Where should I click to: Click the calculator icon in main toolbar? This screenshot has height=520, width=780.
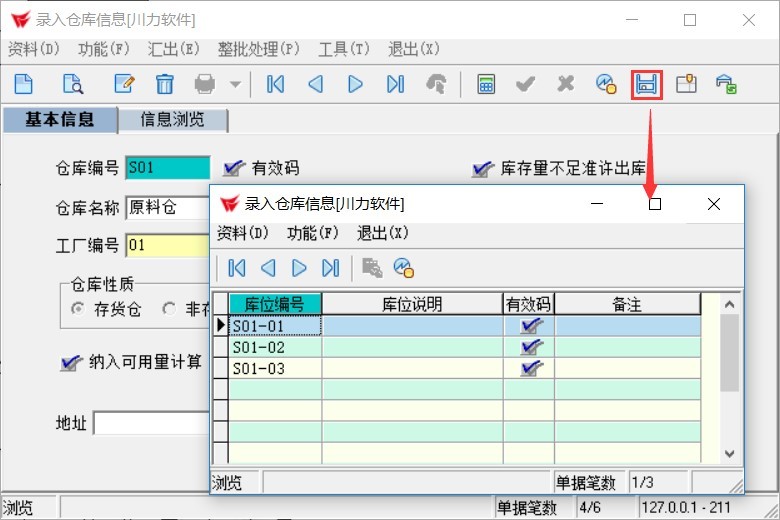coord(486,85)
